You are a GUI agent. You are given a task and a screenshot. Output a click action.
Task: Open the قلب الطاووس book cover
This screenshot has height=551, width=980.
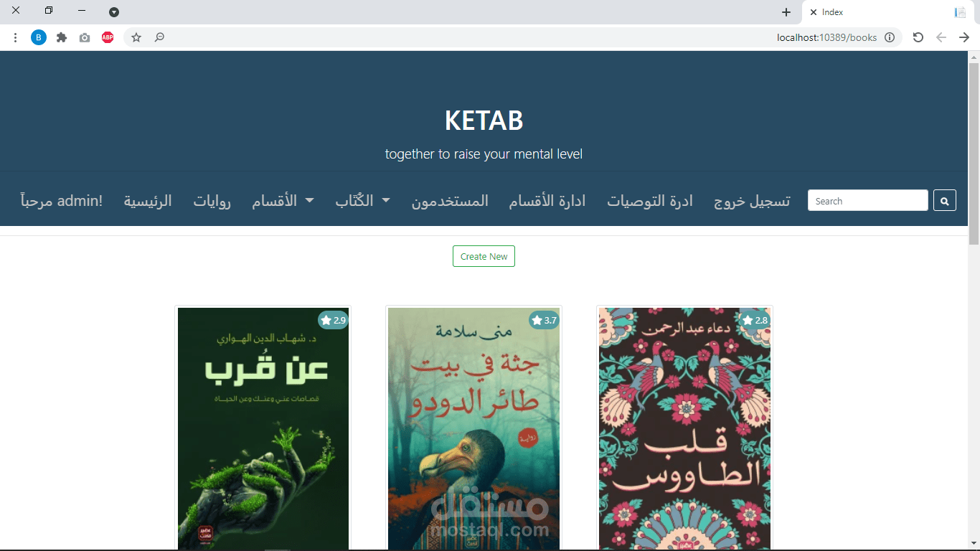tap(684, 428)
